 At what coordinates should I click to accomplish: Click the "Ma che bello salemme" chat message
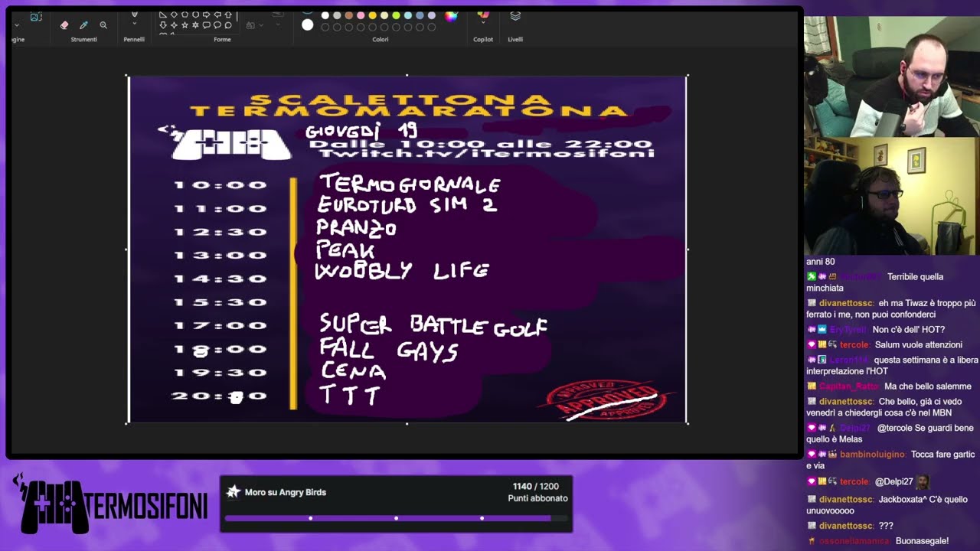tap(929, 386)
